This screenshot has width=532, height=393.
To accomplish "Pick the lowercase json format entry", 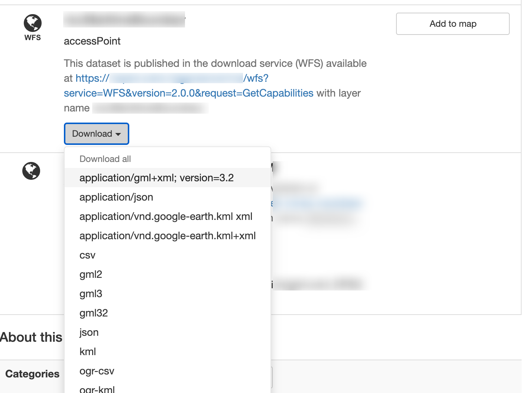I will (168, 332).
